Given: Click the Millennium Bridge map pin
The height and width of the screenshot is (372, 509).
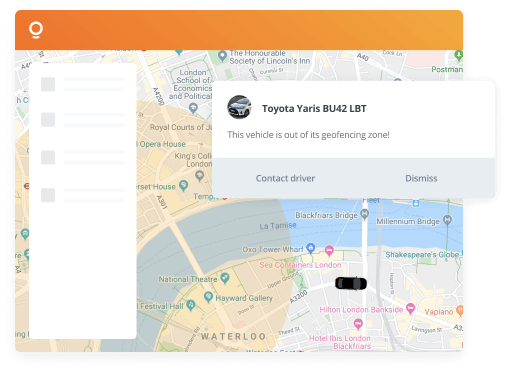Looking at the screenshot, I should (x=447, y=220).
